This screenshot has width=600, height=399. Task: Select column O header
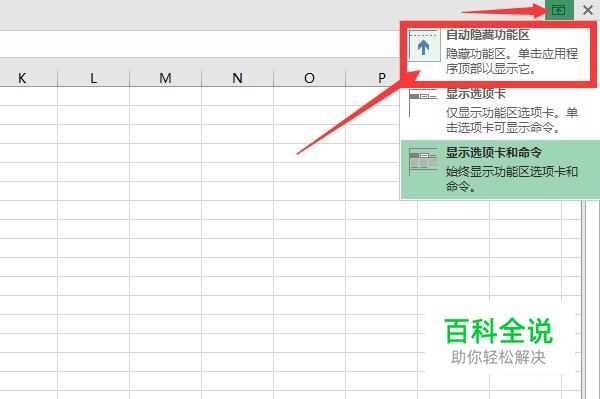coord(309,78)
